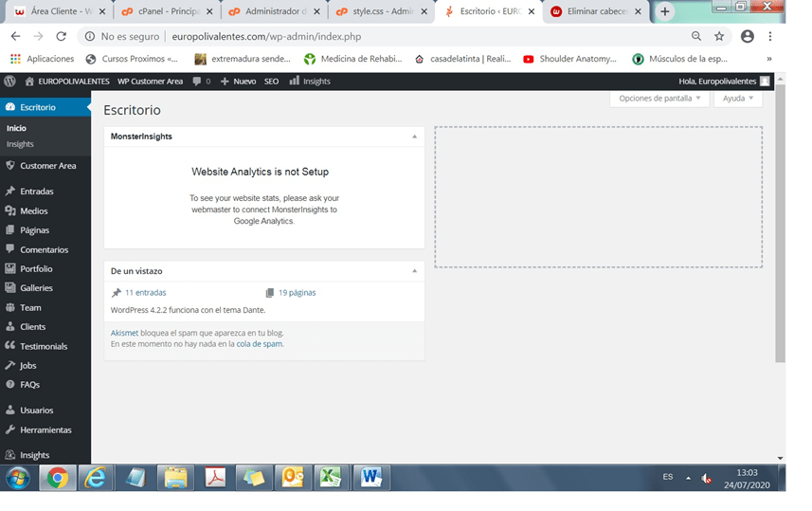Open Testimonials quote icon in sidebar
The height and width of the screenshot is (511, 812).
9,346
